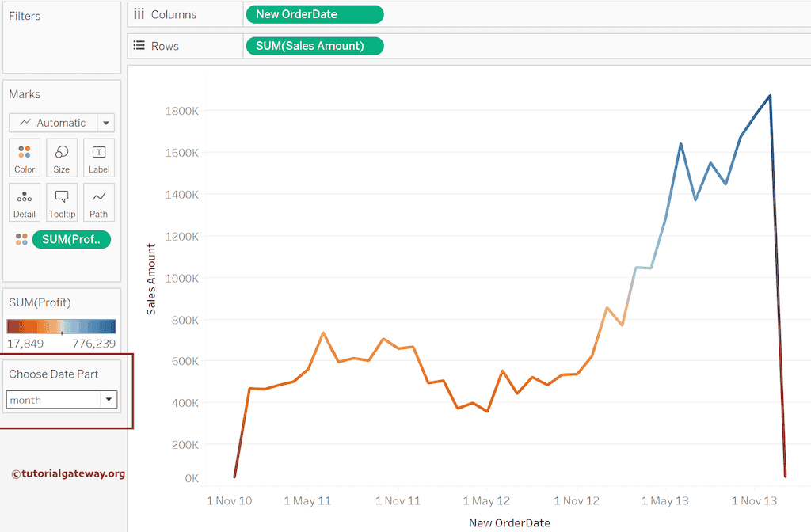Select the New OrderDate pill in Columns

click(x=314, y=14)
